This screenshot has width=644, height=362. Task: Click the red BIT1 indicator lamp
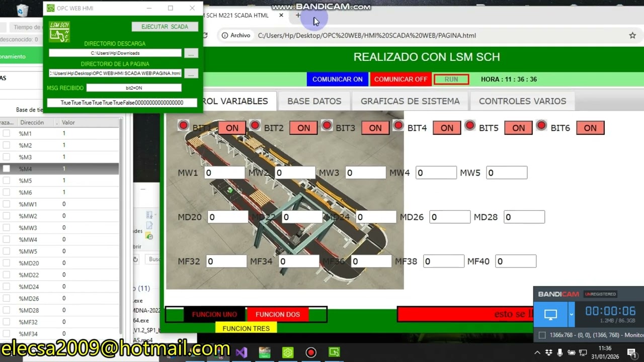pos(183,125)
